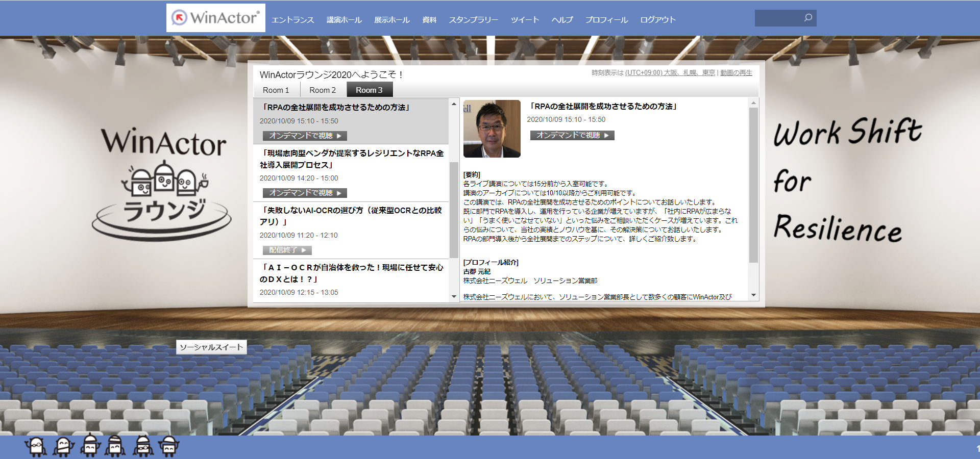Click the third robot avatar at bottom

tap(90, 445)
